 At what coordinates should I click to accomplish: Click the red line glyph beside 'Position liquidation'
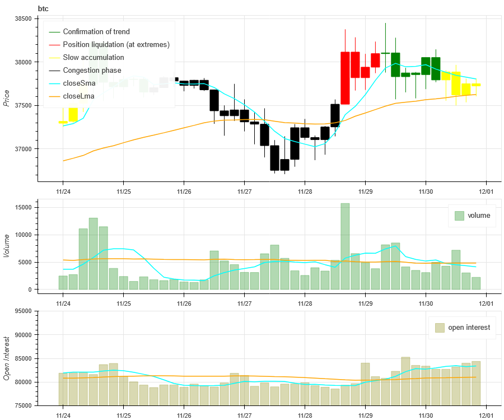tap(54, 45)
